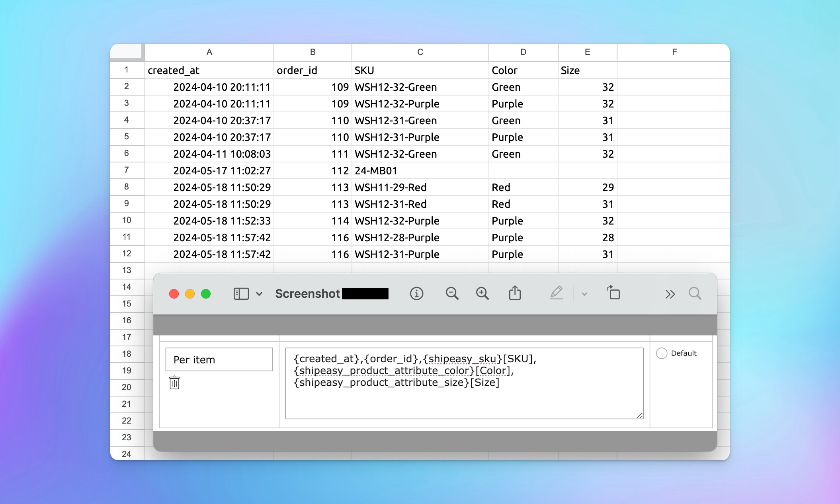Viewport: 840px width, 504px height.
Task: Select Size cell with value 29
Action: click(588, 187)
